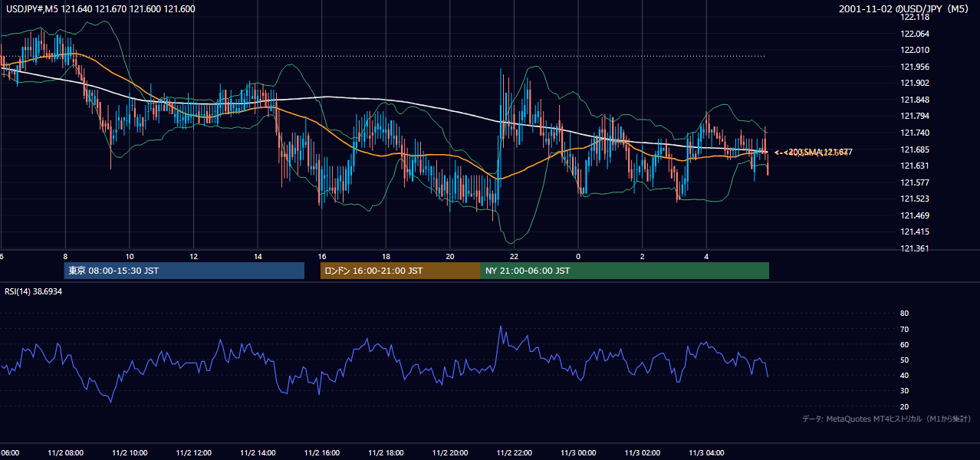980x460 pixels.
Task: Click bottom time label 11/3 04:00
Action: click(x=706, y=453)
